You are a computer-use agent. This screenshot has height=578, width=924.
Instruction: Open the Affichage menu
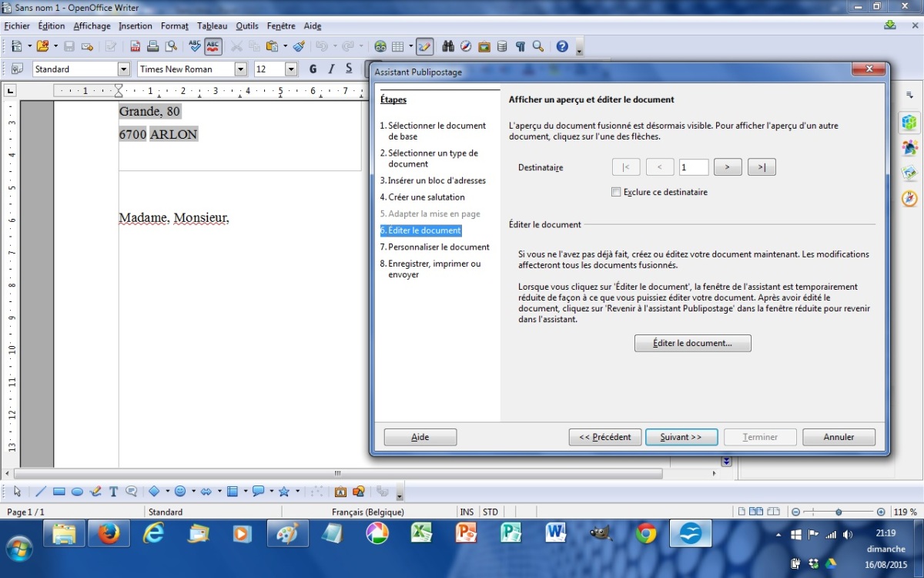[x=92, y=26]
